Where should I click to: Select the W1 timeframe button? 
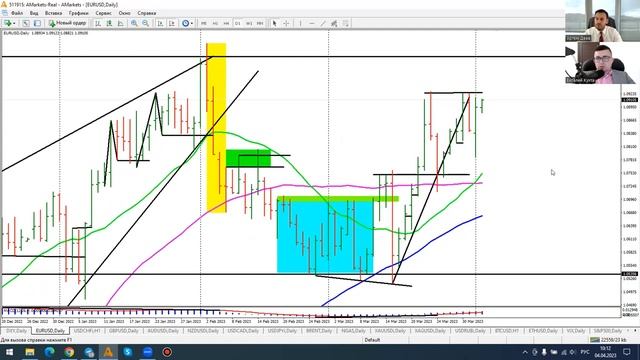(249, 23)
